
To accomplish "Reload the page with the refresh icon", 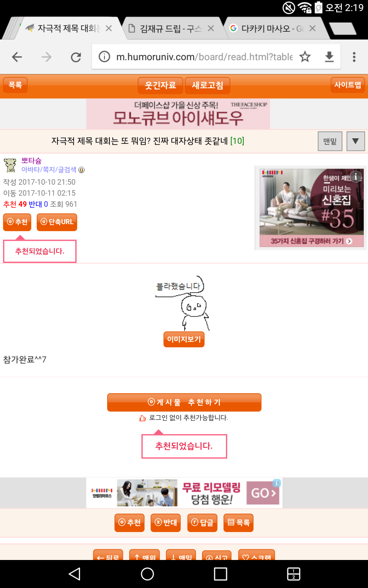I will tap(76, 57).
